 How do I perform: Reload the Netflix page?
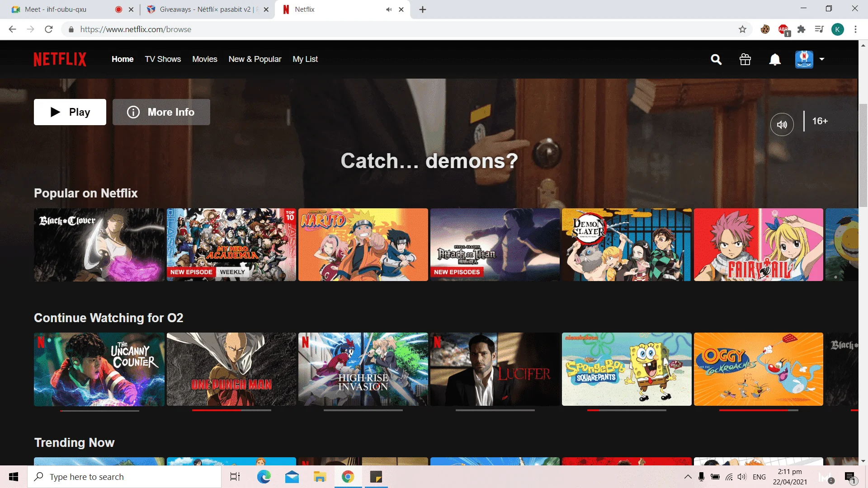49,29
